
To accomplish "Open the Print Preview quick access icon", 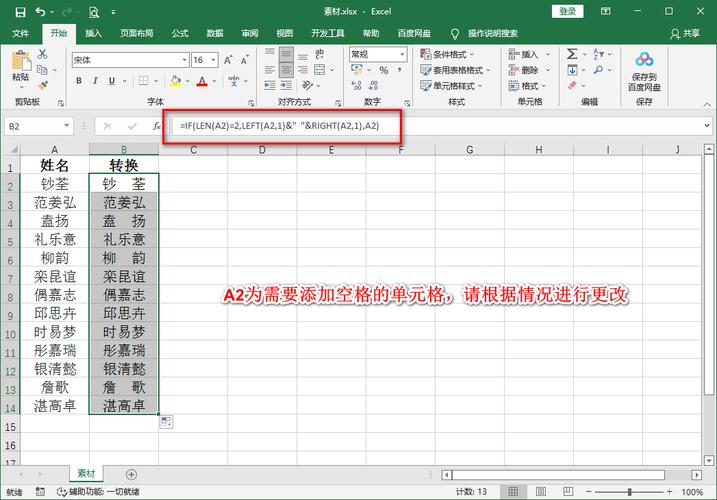I will (94, 12).
